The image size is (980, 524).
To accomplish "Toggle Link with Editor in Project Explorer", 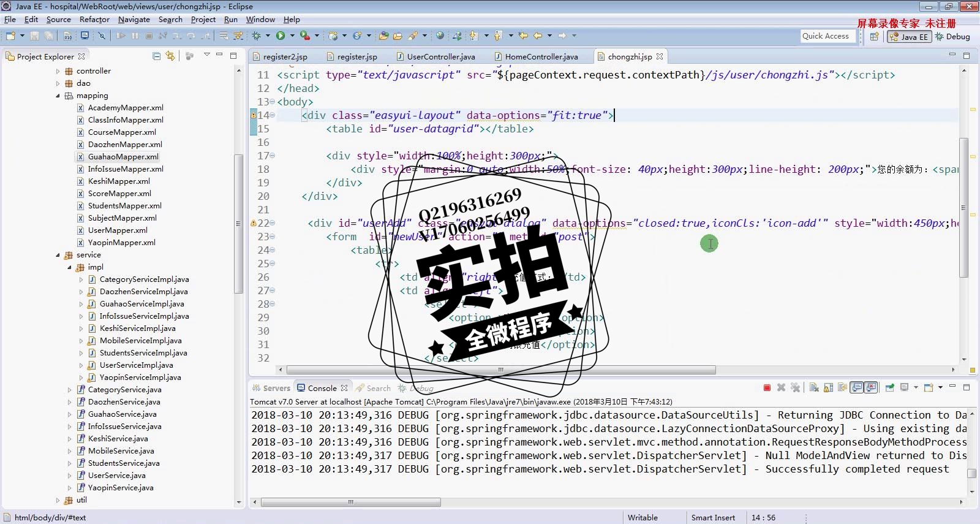I will [x=170, y=56].
